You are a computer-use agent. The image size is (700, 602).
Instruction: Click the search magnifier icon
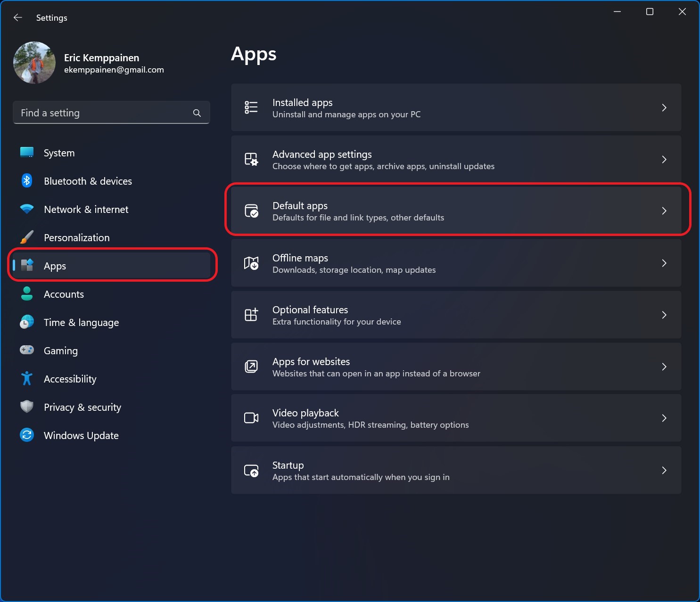[x=197, y=113]
